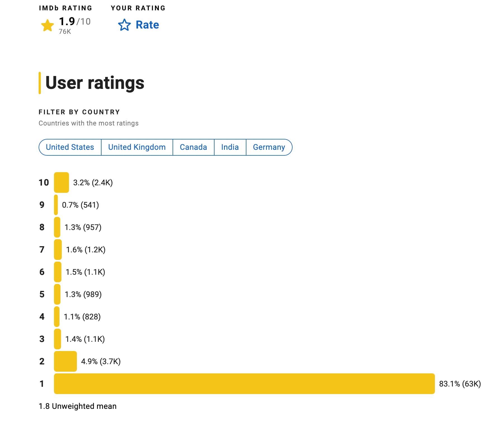Click the 5-star rating bar
The image size is (504, 422).
(57, 294)
